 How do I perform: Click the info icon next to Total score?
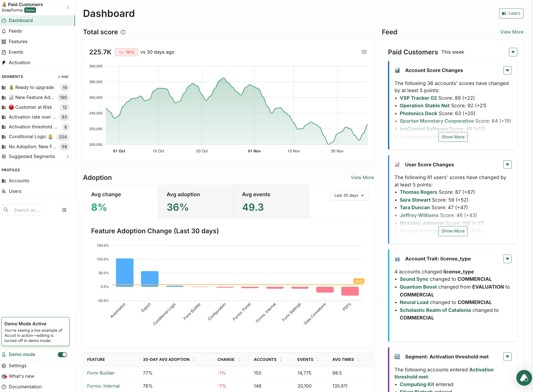(123, 32)
